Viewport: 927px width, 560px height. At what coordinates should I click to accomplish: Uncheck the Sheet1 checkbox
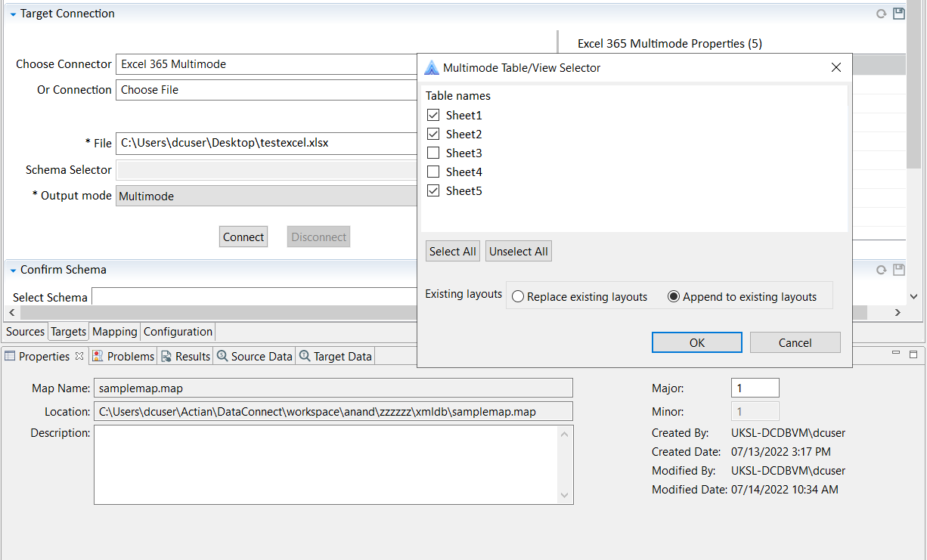(x=433, y=116)
